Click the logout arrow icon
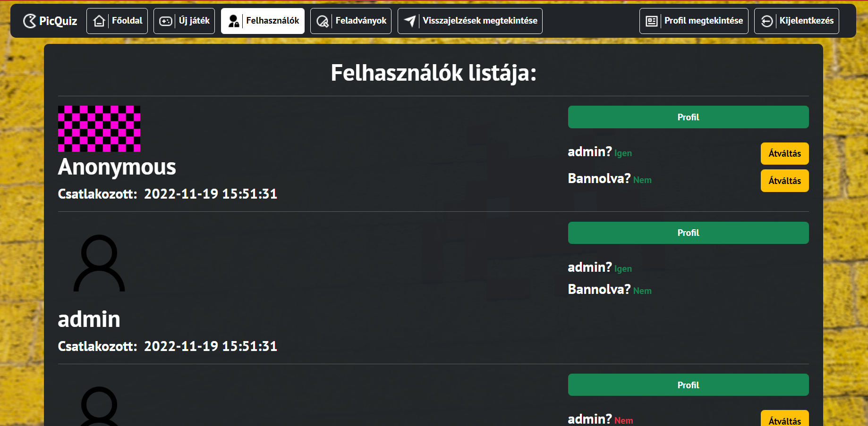The height and width of the screenshot is (426, 868). pyautogui.click(x=767, y=21)
